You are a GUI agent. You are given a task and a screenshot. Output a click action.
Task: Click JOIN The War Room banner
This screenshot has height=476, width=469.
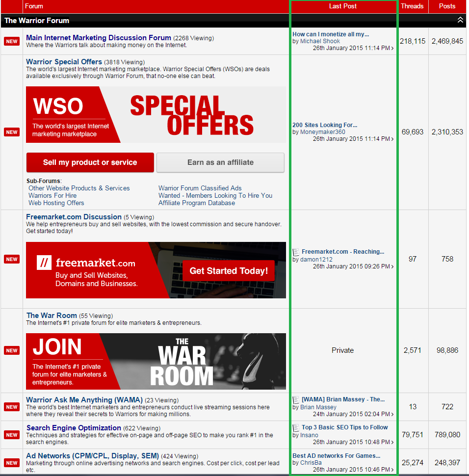pos(156,361)
